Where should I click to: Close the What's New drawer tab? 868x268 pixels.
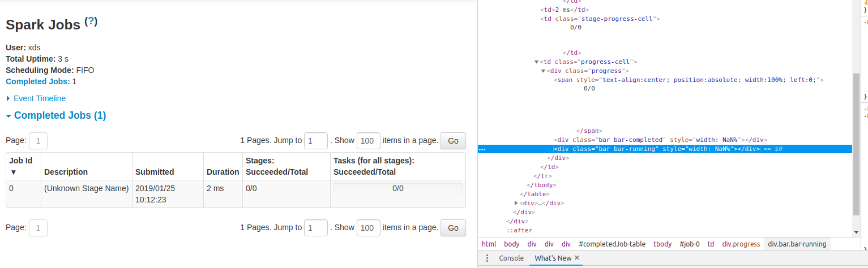click(x=577, y=258)
